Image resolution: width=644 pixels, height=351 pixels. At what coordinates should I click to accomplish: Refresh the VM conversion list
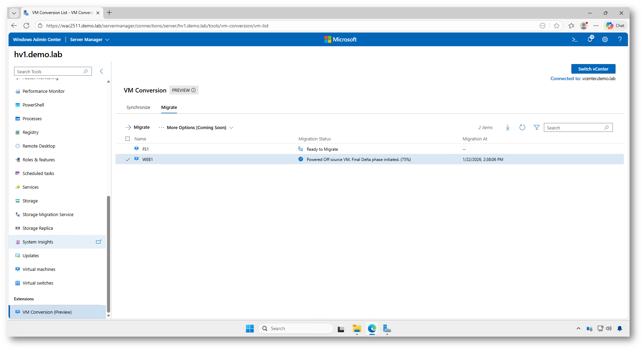pyautogui.click(x=522, y=128)
